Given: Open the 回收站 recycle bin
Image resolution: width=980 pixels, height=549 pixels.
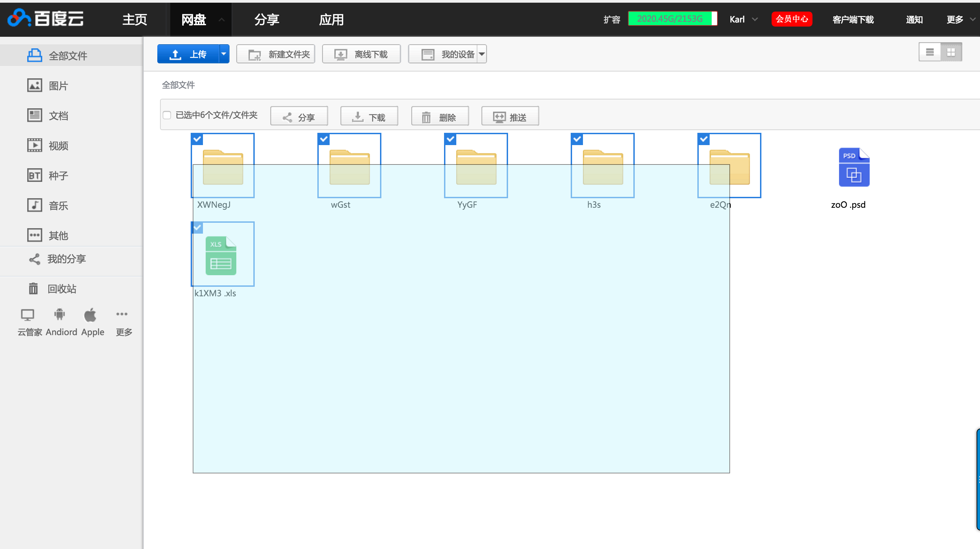Looking at the screenshot, I should point(62,289).
